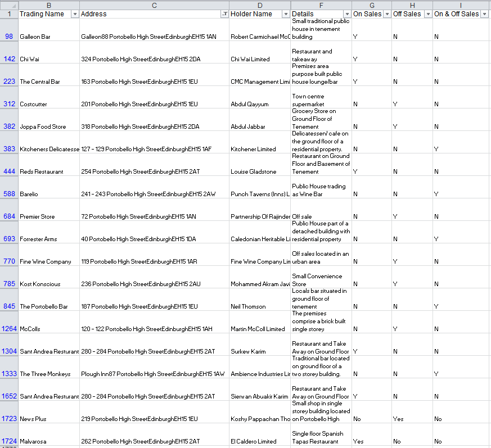
Task: Click the News Plus cell
Action: (49, 412)
